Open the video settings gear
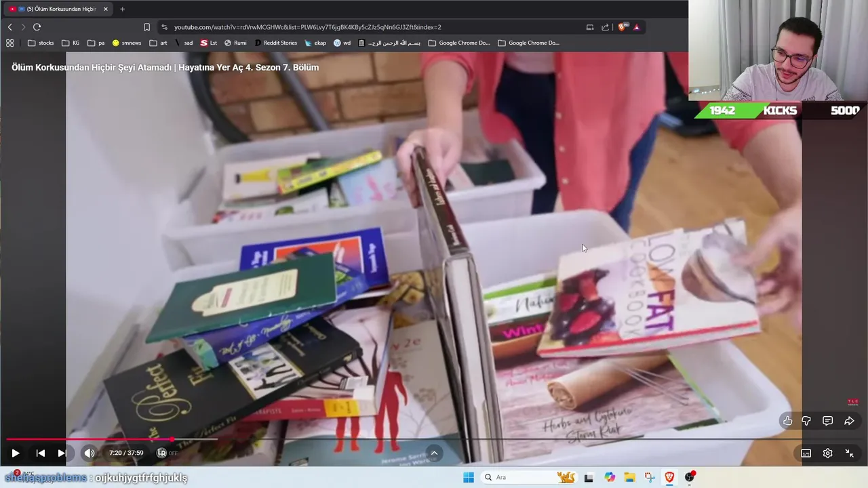The image size is (868, 488). click(x=827, y=453)
